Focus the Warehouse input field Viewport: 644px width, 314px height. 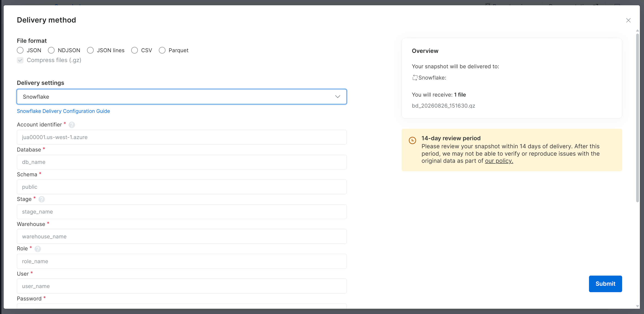click(182, 236)
